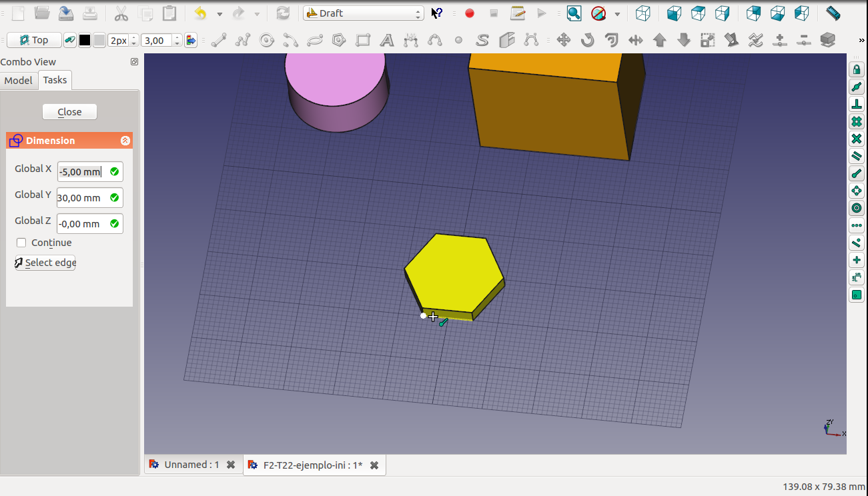Click Fit All magnifier icon

click(x=574, y=13)
